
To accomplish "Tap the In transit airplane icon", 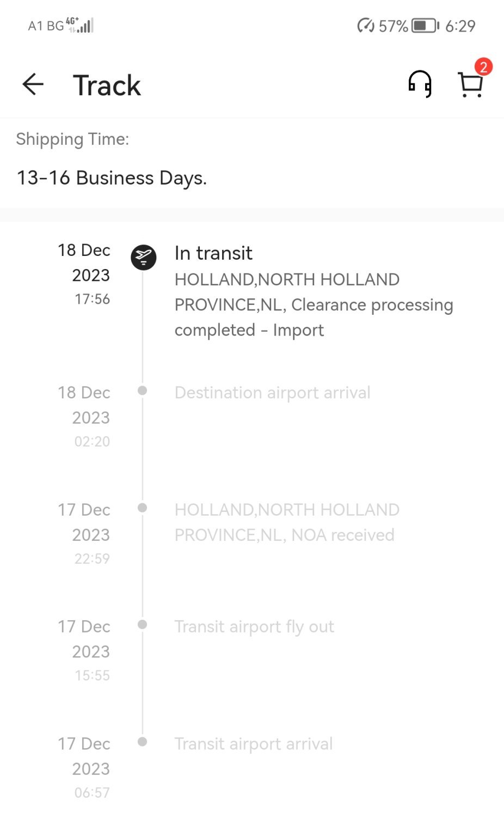I will [x=144, y=257].
